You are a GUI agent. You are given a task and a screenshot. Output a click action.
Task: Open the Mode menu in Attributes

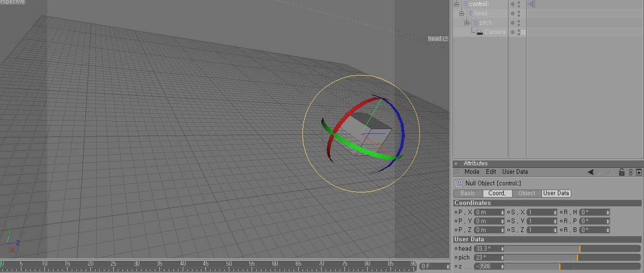tap(472, 172)
